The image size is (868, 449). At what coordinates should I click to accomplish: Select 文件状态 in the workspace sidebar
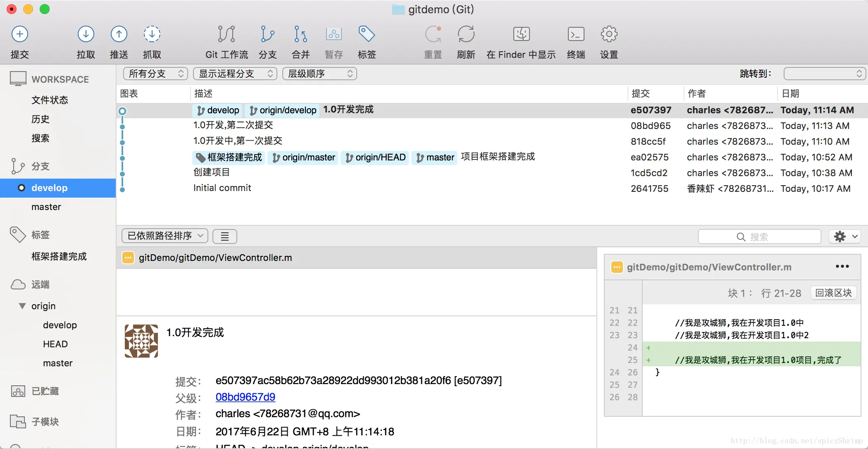click(x=50, y=100)
